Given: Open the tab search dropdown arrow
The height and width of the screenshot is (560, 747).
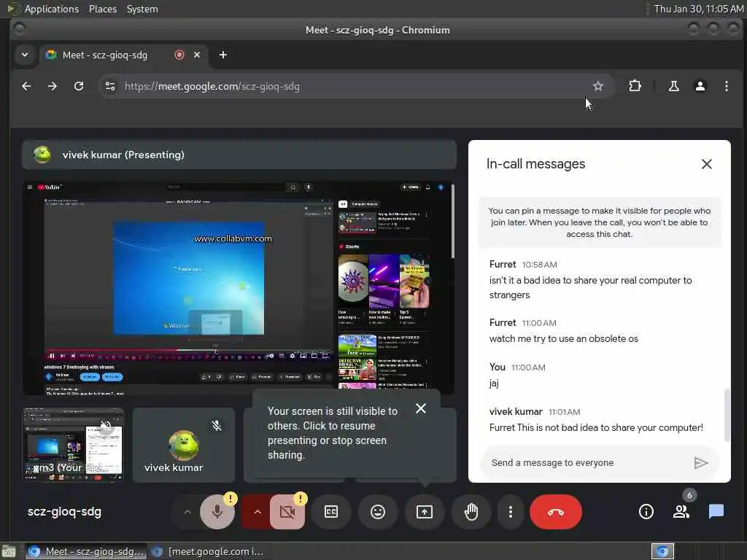Looking at the screenshot, I should 25,55.
